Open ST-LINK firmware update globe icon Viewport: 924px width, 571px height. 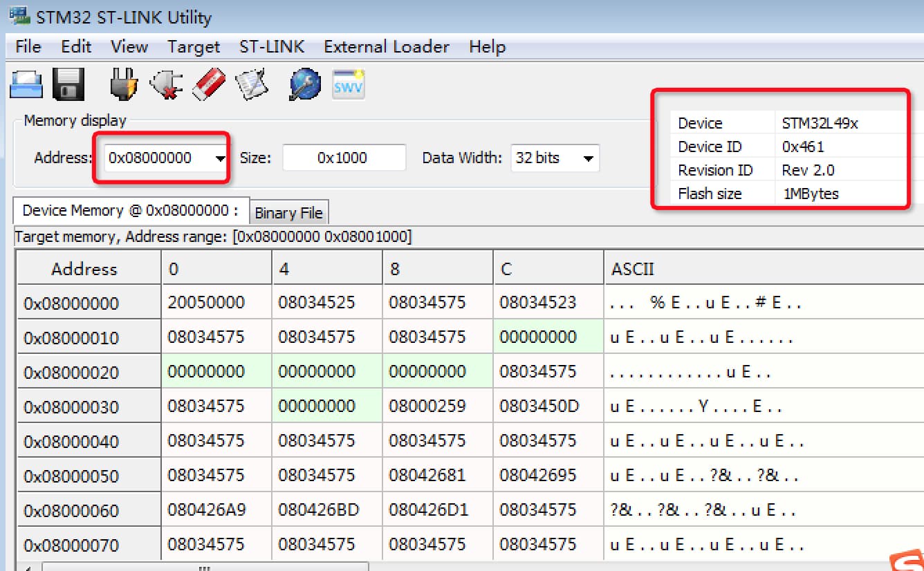pos(305,84)
